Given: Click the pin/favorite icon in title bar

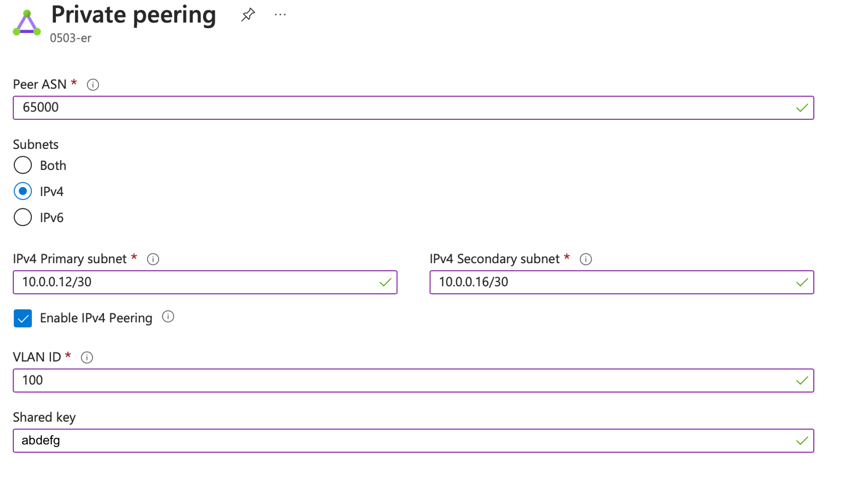Looking at the screenshot, I should (248, 14).
